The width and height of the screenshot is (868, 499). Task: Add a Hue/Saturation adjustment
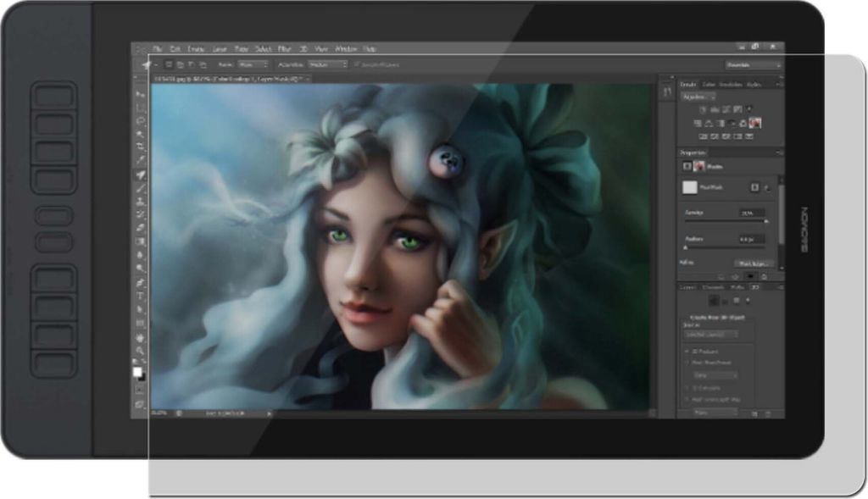[x=698, y=123]
